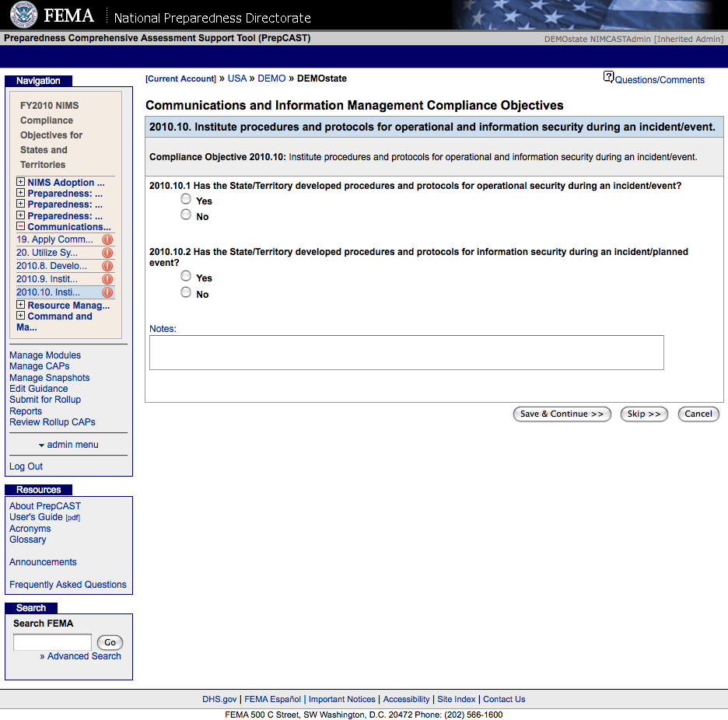Click the FEMA seal logo

coord(23,15)
